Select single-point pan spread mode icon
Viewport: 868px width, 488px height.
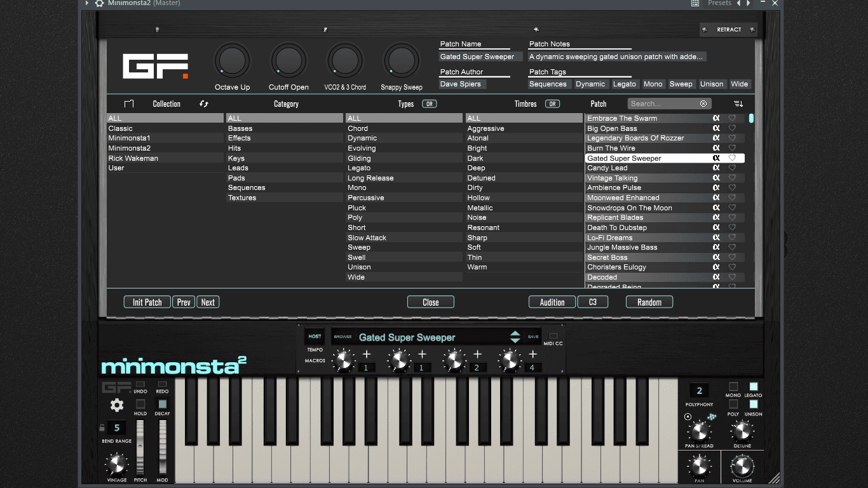coord(688,417)
